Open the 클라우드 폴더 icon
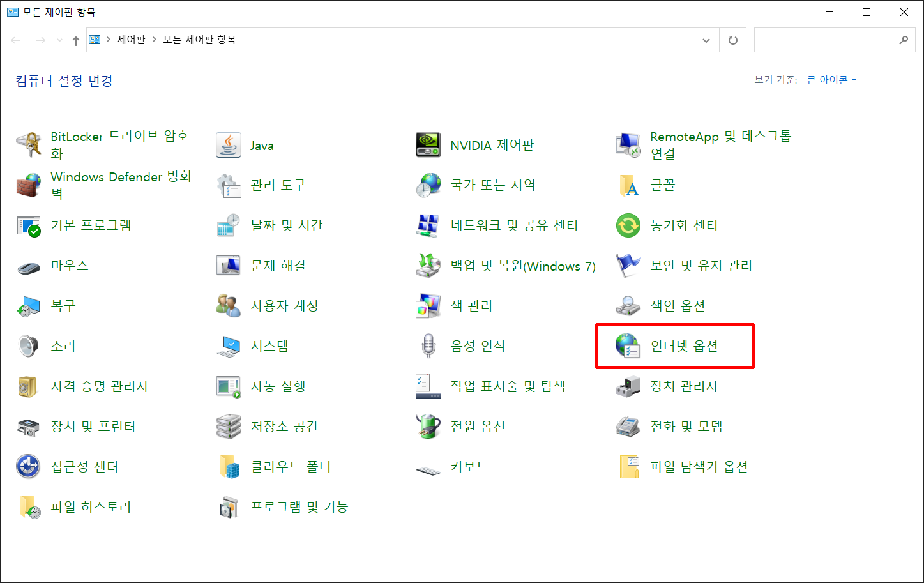The image size is (924, 583). [x=229, y=467]
